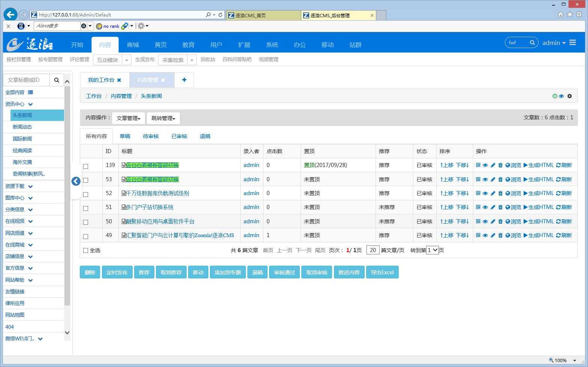The height and width of the screenshot is (367, 588).
Task: Expand the 图库中心 tree node
Action: click(30, 198)
